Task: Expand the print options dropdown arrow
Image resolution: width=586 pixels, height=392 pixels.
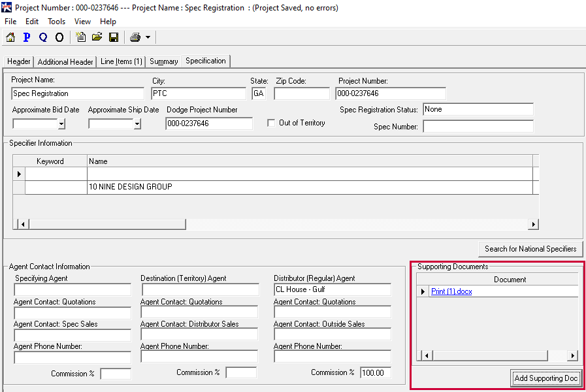Action: [148, 38]
